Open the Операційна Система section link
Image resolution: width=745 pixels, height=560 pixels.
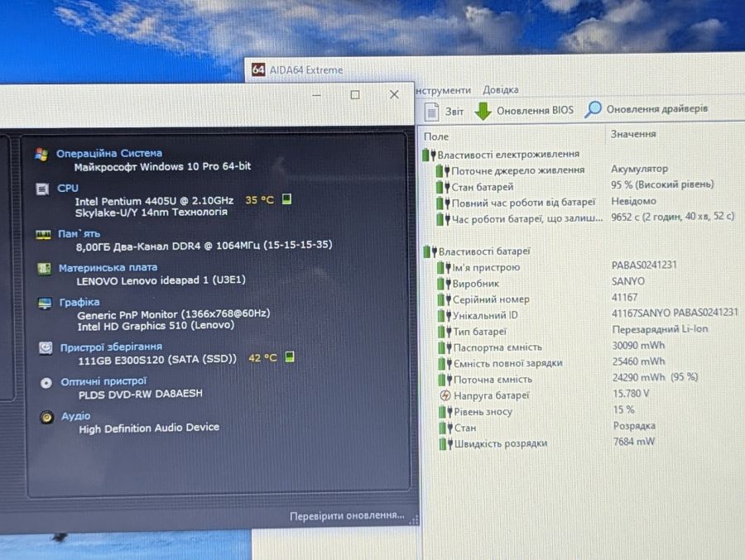[109, 153]
